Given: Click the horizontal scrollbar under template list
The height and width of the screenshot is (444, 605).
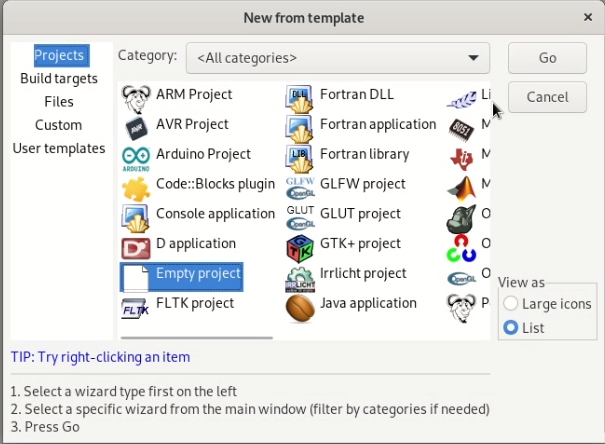Looking at the screenshot, I should pyautogui.click(x=197, y=338).
